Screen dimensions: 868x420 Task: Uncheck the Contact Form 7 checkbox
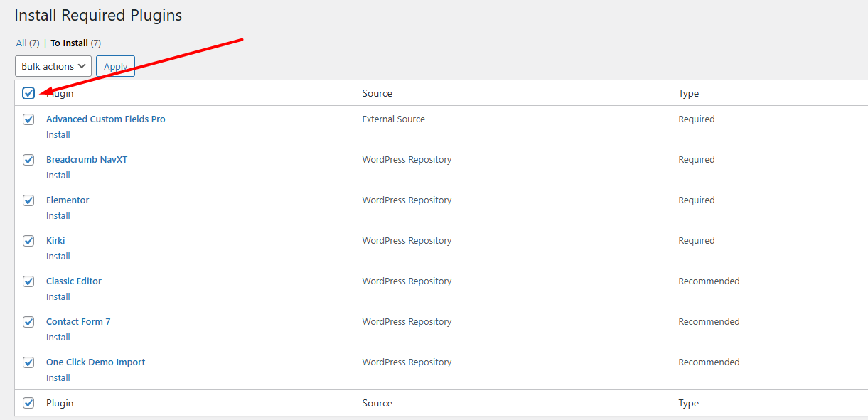coord(28,322)
